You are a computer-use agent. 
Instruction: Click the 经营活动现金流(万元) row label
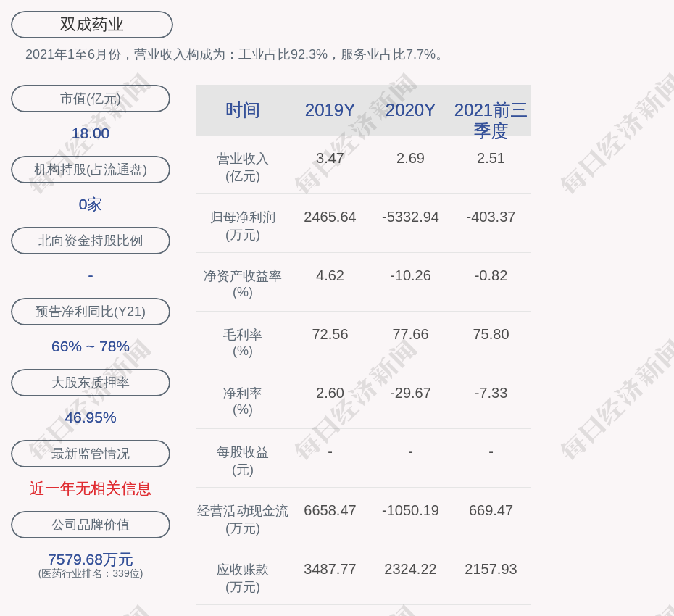[243, 520]
